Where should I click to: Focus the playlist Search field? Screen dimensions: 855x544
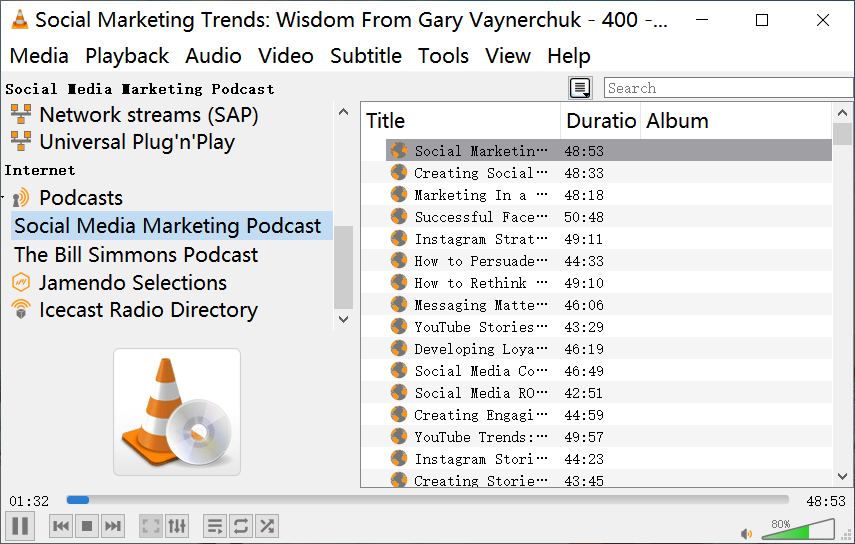pyautogui.click(x=728, y=88)
